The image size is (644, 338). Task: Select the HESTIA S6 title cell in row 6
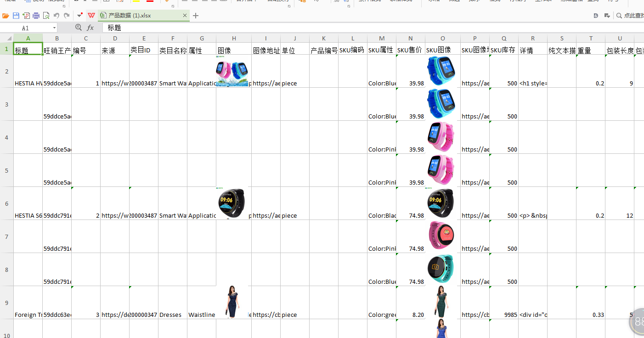(x=28, y=203)
